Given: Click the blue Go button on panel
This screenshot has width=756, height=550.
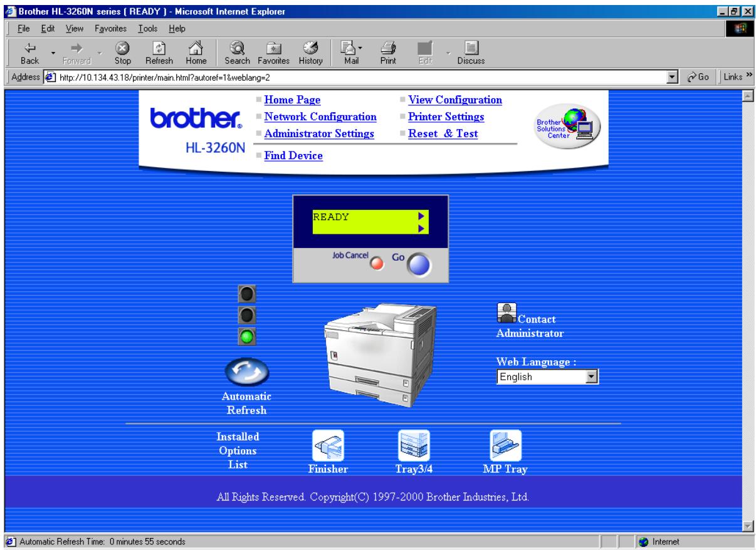Looking at the screenshot, I should [x=419, y=266].
